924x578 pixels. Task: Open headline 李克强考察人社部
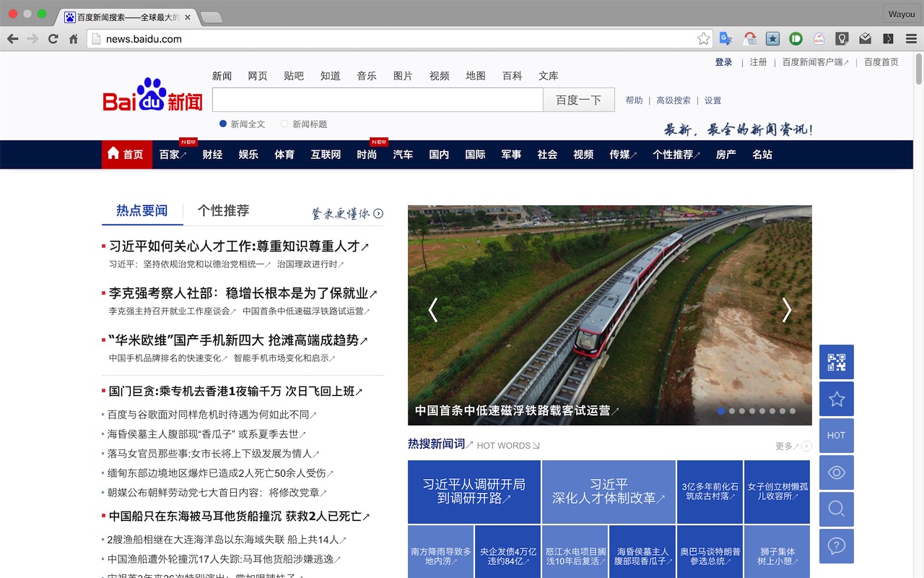(x=243, y=293)
